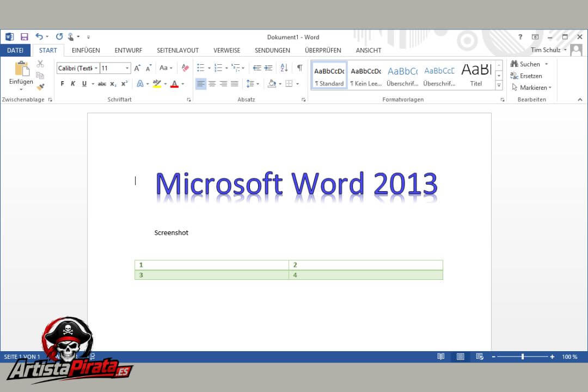The height and width of the screenshot is (392, 588).
Task: Open Ersetzen replace tool
Action: point(526,76)
